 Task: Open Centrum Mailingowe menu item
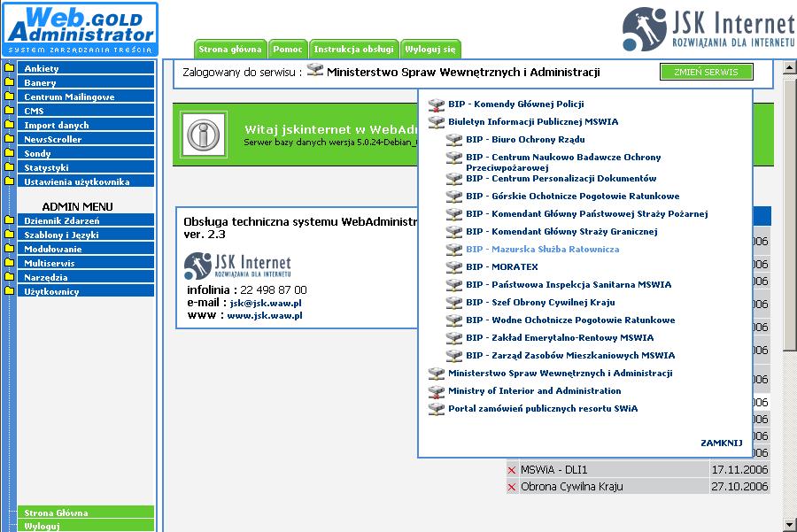[x=86, y=96]
